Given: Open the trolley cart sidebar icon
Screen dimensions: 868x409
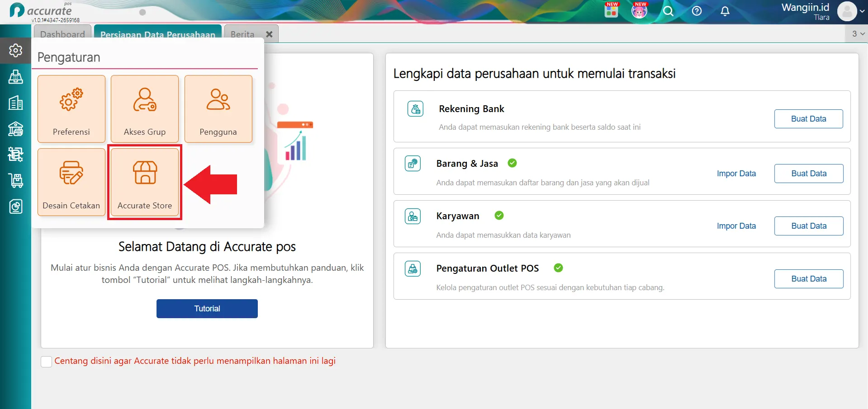Looking at the screenshot, I should pos(15,181).
